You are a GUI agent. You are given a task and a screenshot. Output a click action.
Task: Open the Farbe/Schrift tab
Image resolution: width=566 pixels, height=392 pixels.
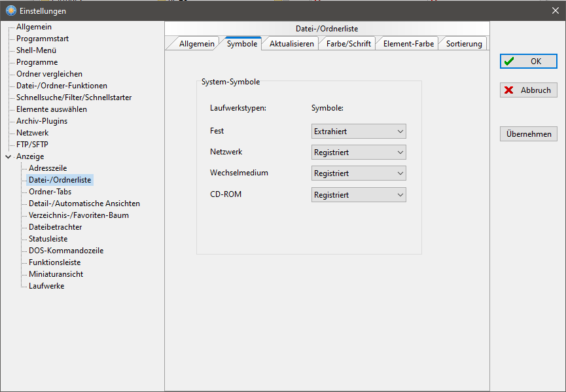point(348,44)
